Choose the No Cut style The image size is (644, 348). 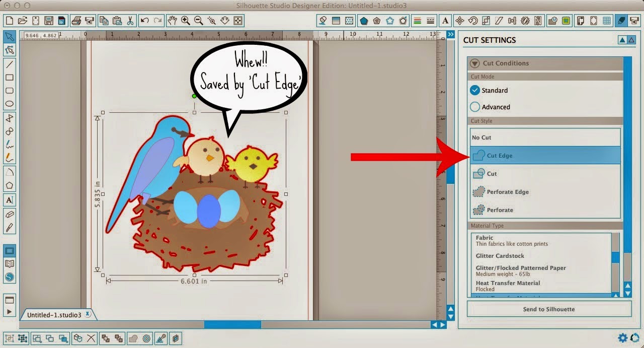pyautogui.click(x=545, y=137)
